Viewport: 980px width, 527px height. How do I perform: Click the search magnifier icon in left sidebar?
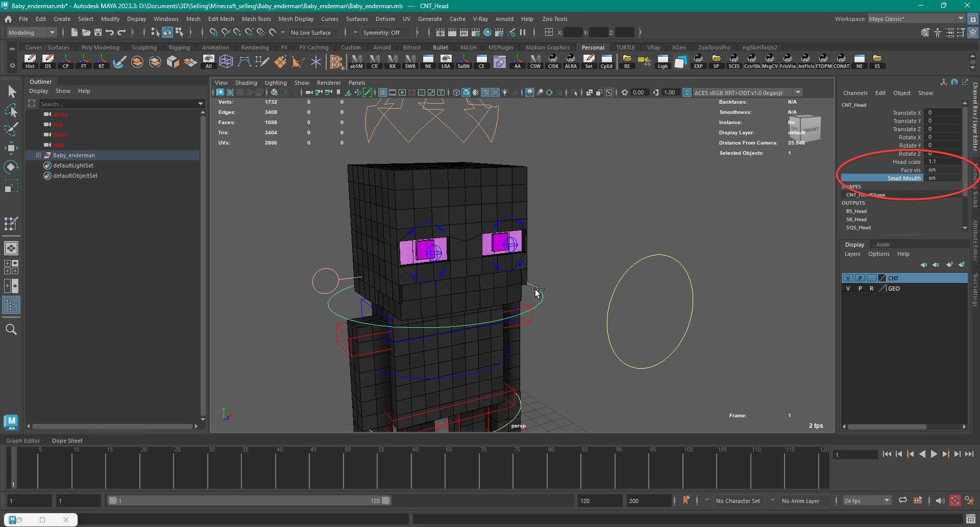(11, 330)
